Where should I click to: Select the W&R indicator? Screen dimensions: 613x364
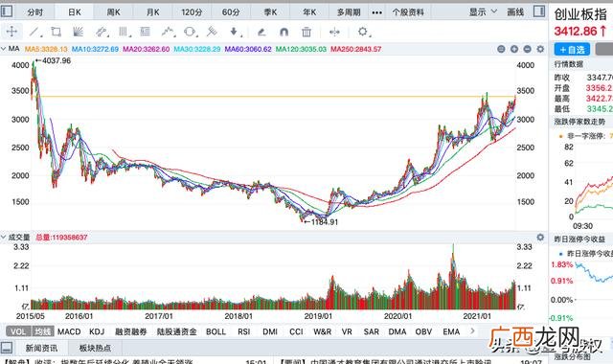coord(322,331)
